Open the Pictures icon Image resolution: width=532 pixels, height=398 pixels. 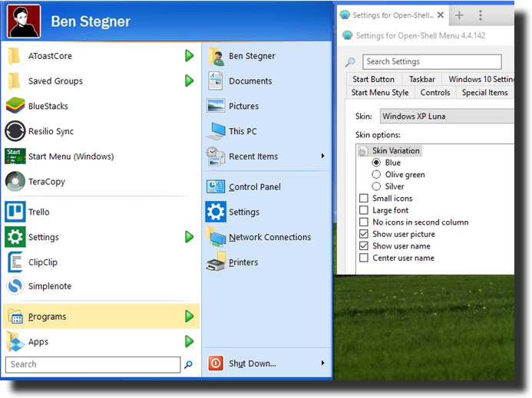[x=216, y=106]
